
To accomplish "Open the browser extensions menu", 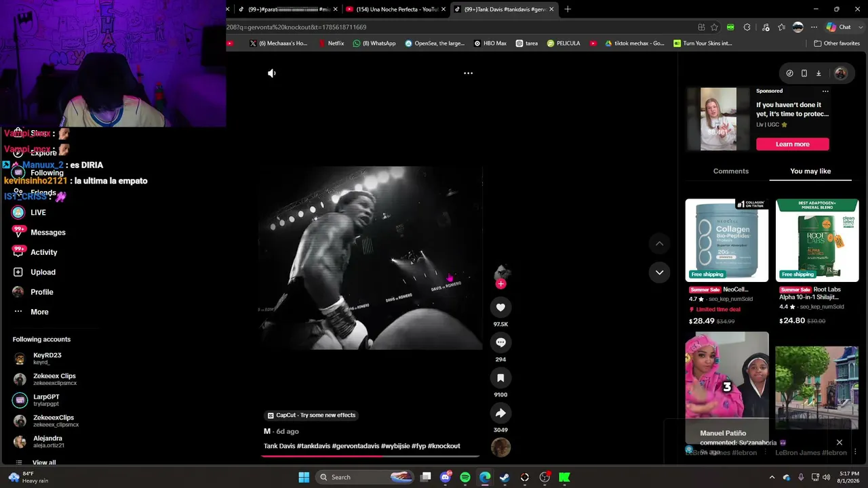I will point(747,27).
